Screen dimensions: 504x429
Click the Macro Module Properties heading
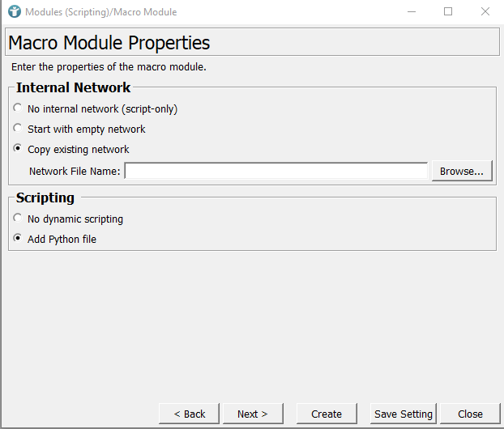(109, 43)
